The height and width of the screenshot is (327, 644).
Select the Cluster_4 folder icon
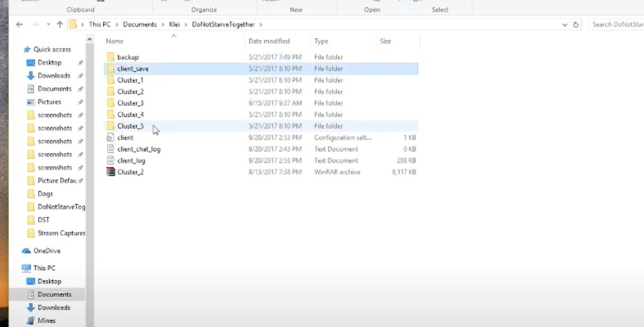pyautogui.click(x=111, y=114)
